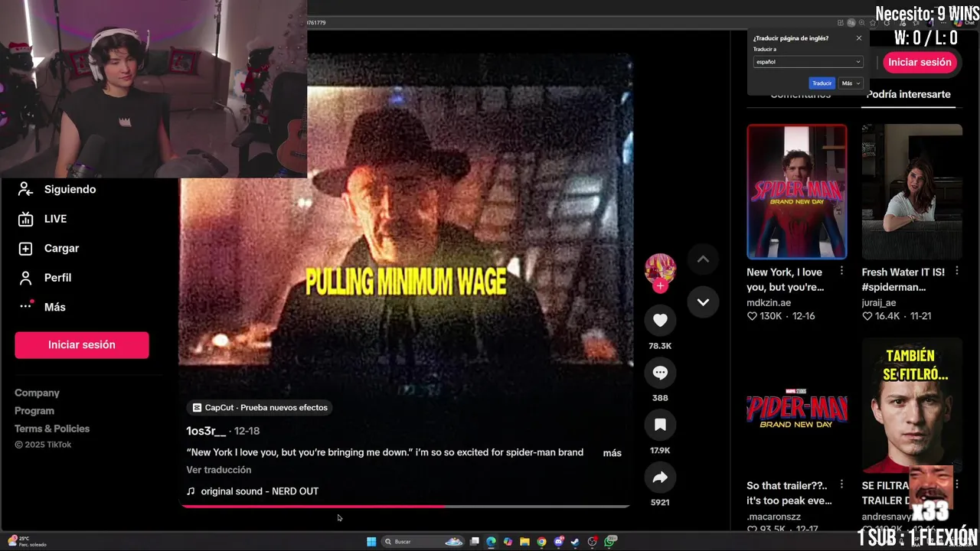Click the weather widget in taskbar
The height and width of the screenshot is (551, 980).
click(28, 542)
